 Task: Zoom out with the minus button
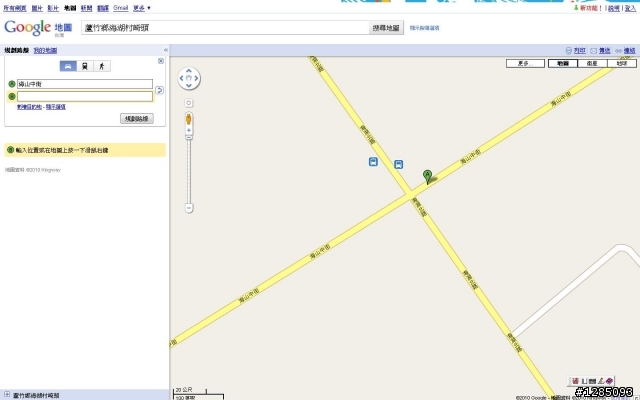click(189, 208)
